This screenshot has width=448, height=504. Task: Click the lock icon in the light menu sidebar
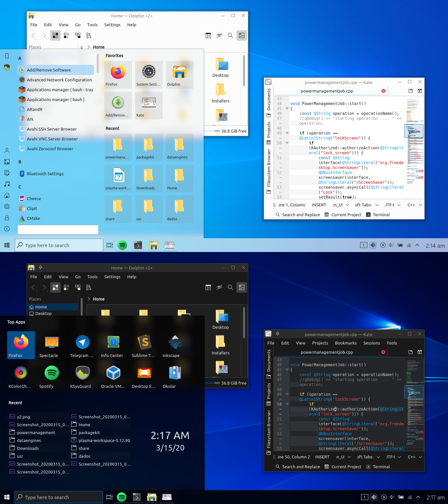click(7, 218)
